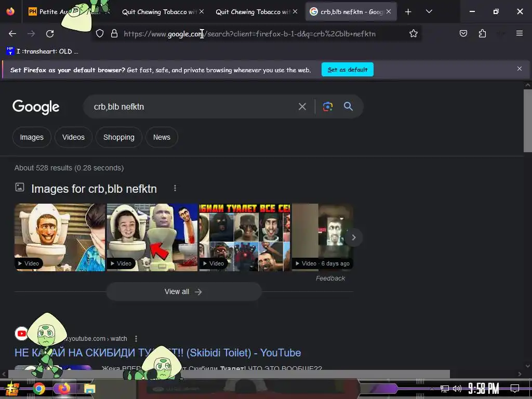Launch Chrome from the taskbar
Image resolution: width=532 pixels, height=399 pixels.
(x=39, y=389)
